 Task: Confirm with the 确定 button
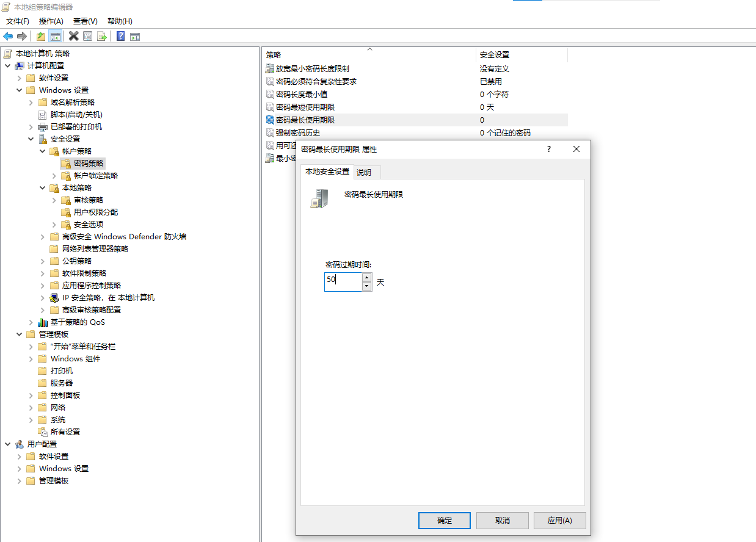pyautogui.click(x=445, y=521)
